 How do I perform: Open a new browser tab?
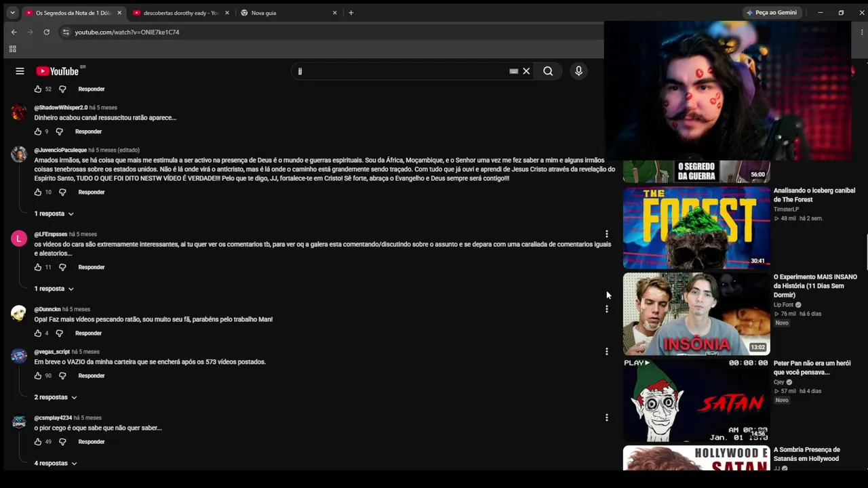pos(351,13)
